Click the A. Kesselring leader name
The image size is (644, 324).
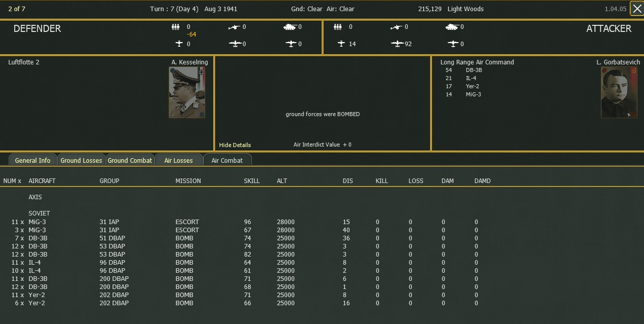(x=190, y=62)
